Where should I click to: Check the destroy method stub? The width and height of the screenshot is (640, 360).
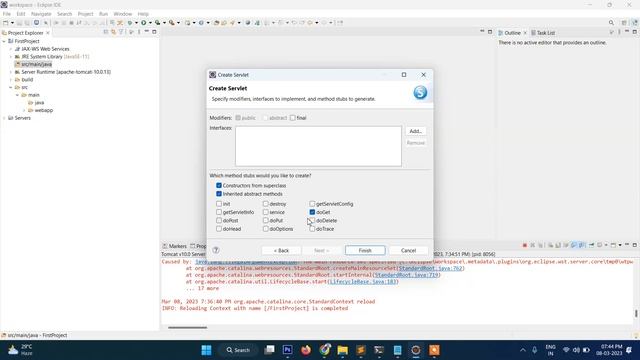(266, 204)
